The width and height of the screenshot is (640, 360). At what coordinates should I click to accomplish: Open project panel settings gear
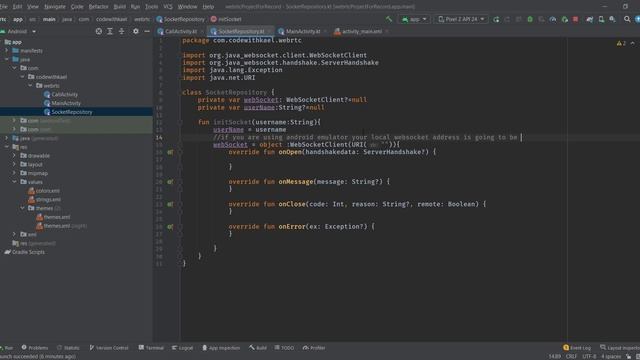tap(136, 31)
